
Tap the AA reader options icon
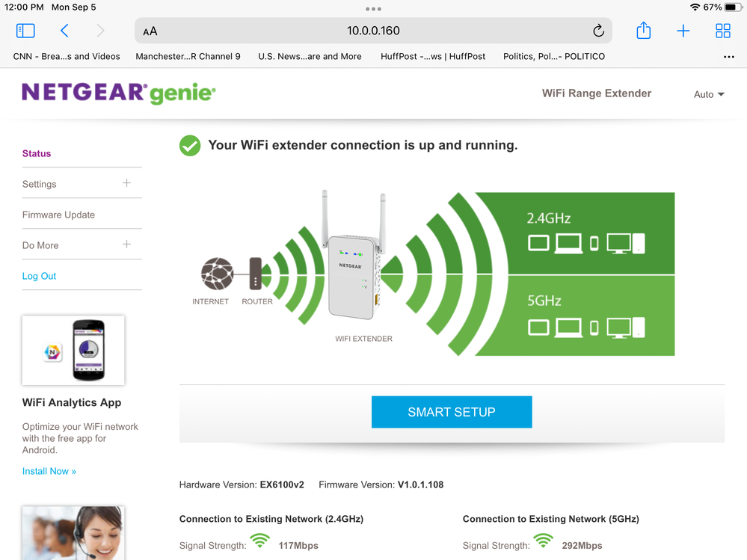[x=150, y=31]
